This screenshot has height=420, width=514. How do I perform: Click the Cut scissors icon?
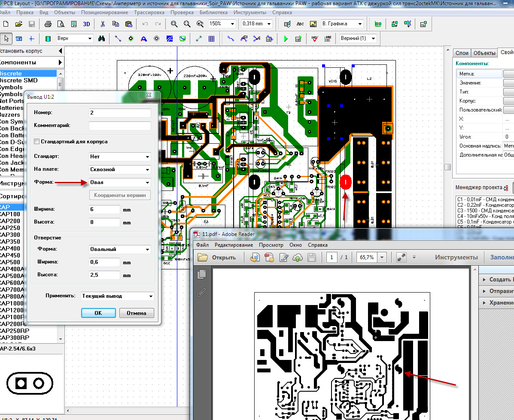(x=103, y=24)
